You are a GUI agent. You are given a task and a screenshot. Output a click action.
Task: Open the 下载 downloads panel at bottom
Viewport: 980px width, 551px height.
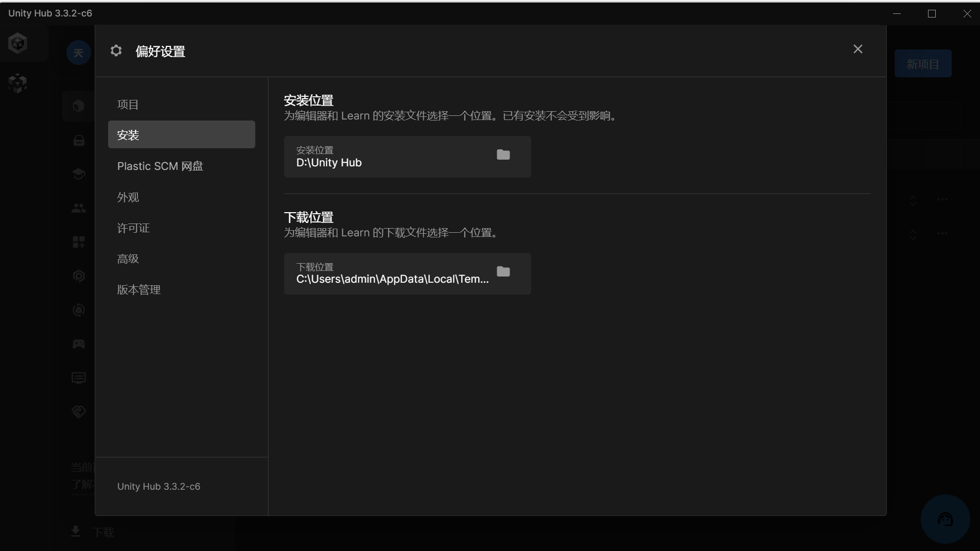(x=93, y=532)
